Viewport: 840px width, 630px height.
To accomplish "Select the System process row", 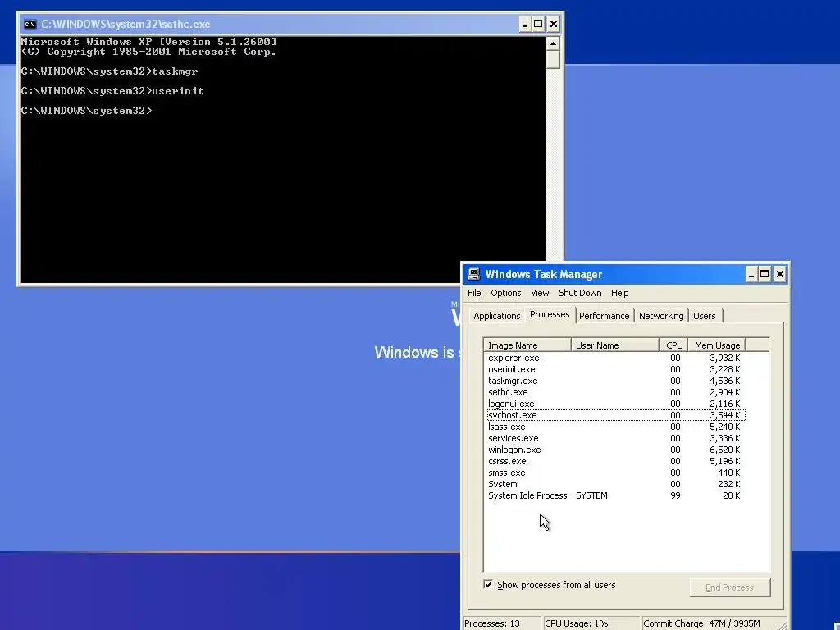I will [615, 484].
